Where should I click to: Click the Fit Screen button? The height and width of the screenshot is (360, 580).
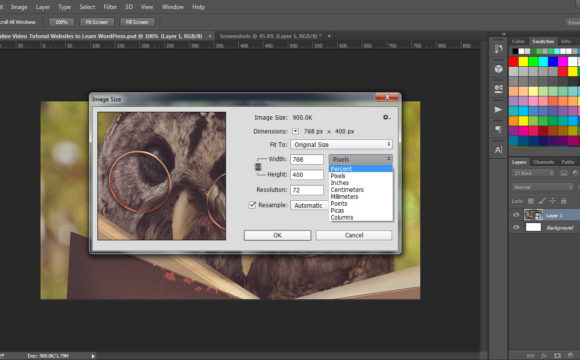click(97, 22)
